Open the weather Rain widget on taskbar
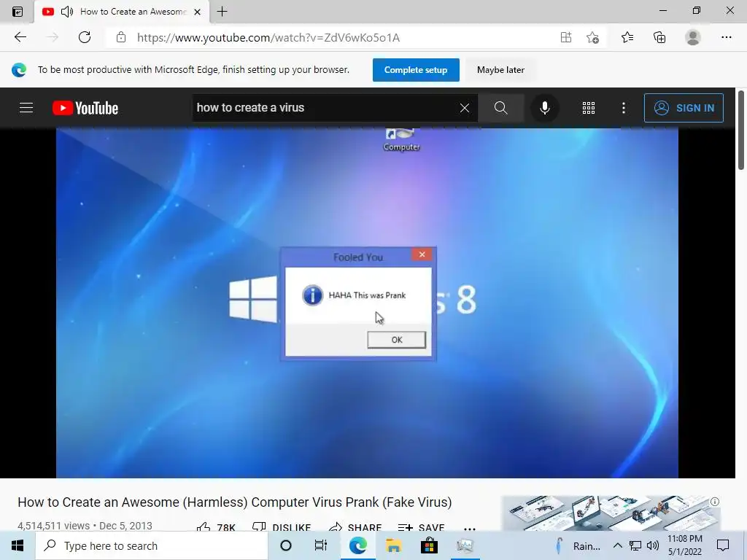 point(578,545)
